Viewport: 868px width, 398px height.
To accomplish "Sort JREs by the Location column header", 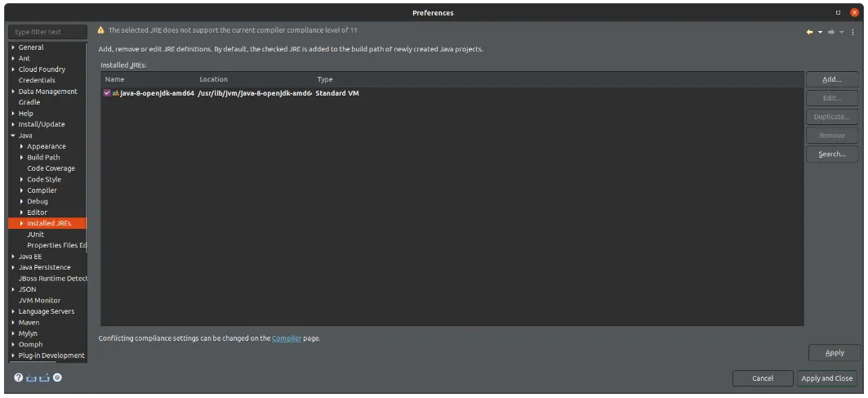I will [213, 79].
